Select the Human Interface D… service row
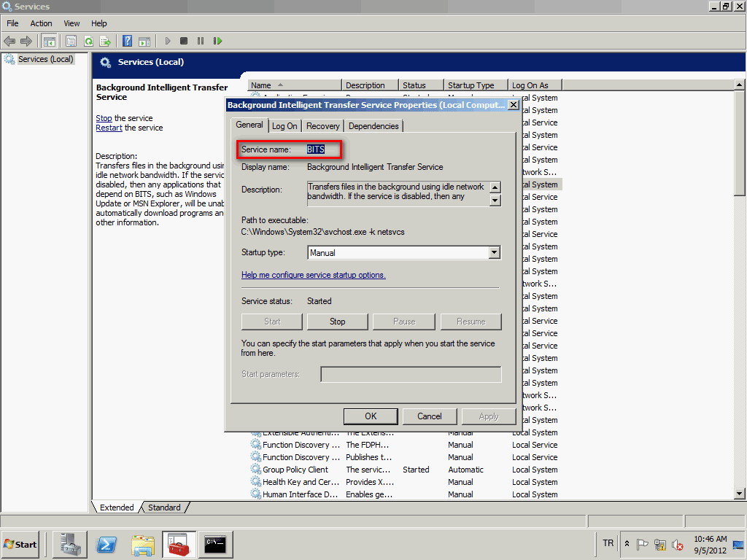This screenshot has height=560, width=747. click(405, 494)
